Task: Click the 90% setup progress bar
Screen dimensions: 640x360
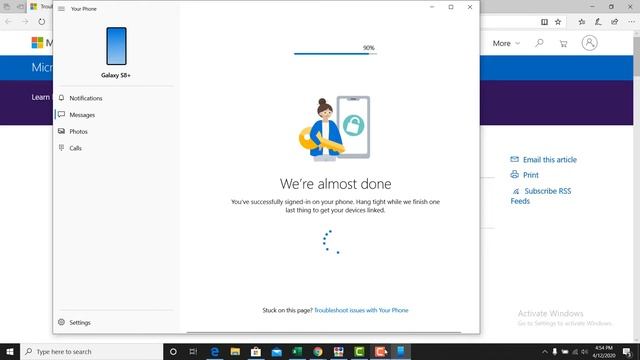Action: 335,53
